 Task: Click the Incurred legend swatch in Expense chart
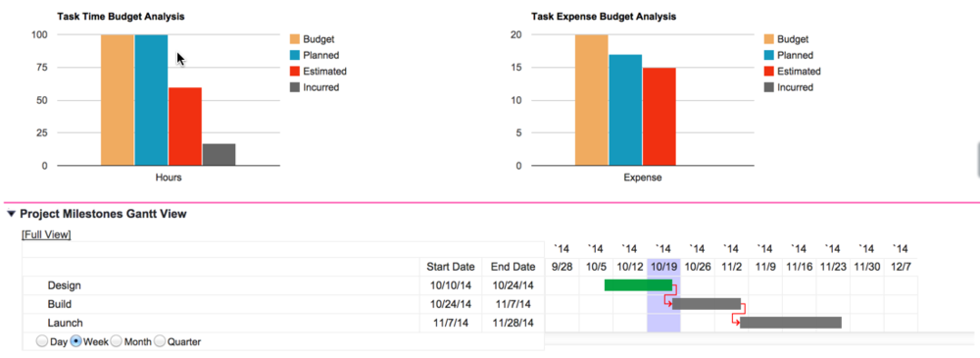pos(769,87)
